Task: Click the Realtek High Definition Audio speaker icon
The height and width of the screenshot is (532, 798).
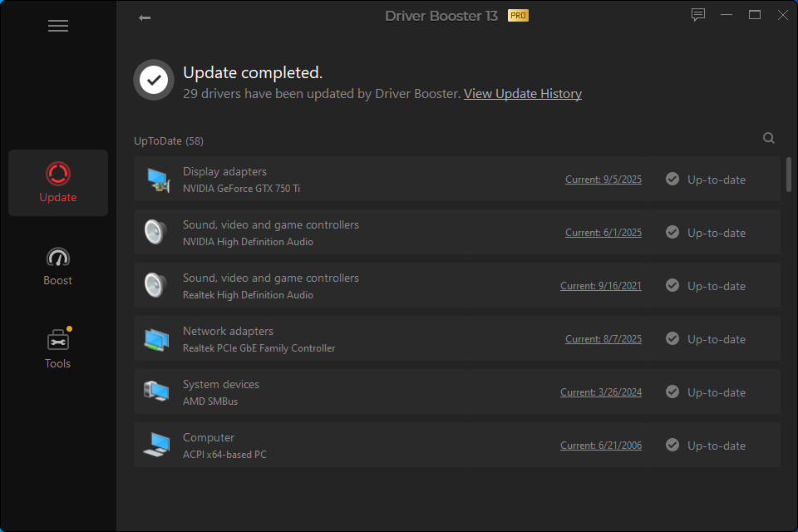Action: tap(155, 284)
